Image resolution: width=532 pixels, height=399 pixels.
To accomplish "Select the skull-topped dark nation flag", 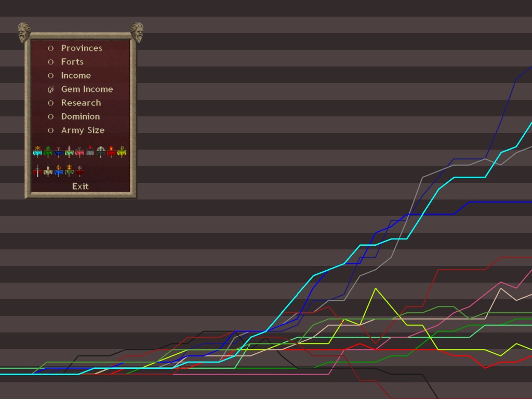I will [101, 152].
